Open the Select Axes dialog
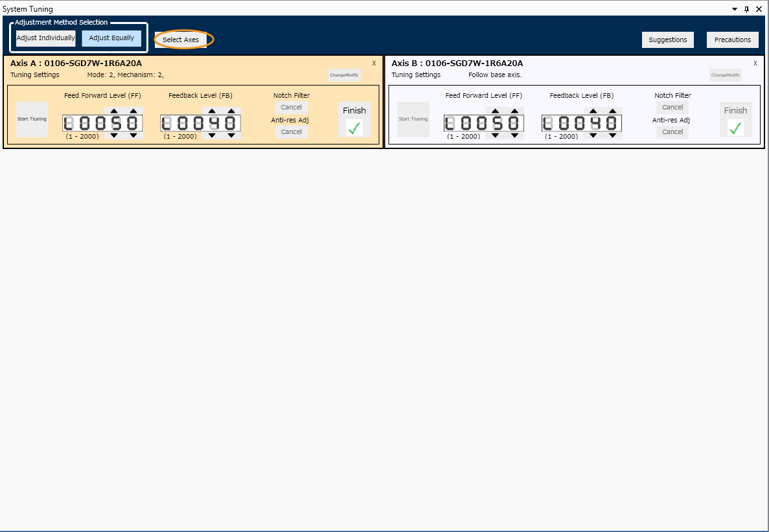The width and height of the screenshot is (769, 532). click(x=181, y=40)
